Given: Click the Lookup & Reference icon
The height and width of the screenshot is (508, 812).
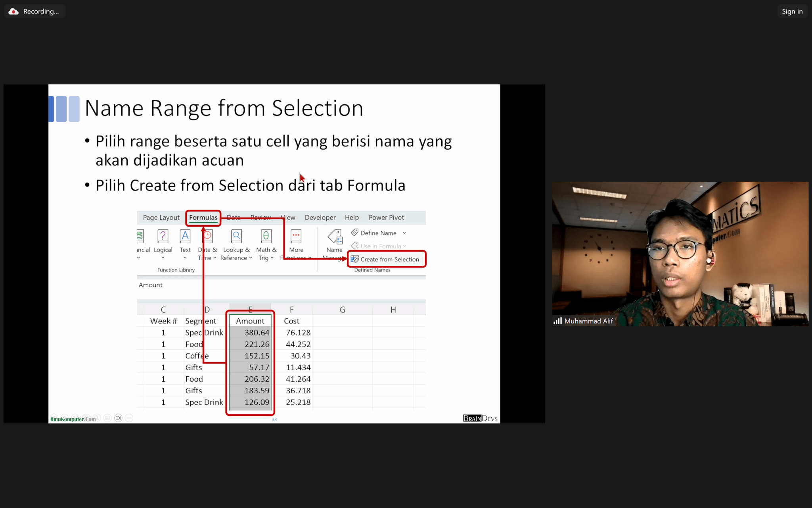Looking at the screenshot, I should click(236, 236).
